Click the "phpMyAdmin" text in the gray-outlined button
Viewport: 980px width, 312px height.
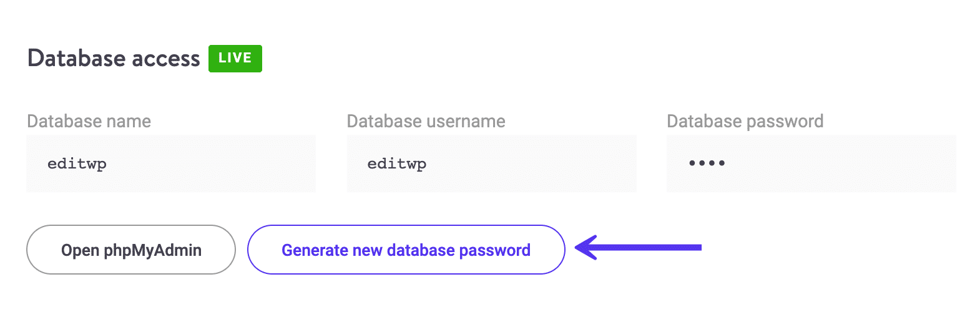click(152, 250)
